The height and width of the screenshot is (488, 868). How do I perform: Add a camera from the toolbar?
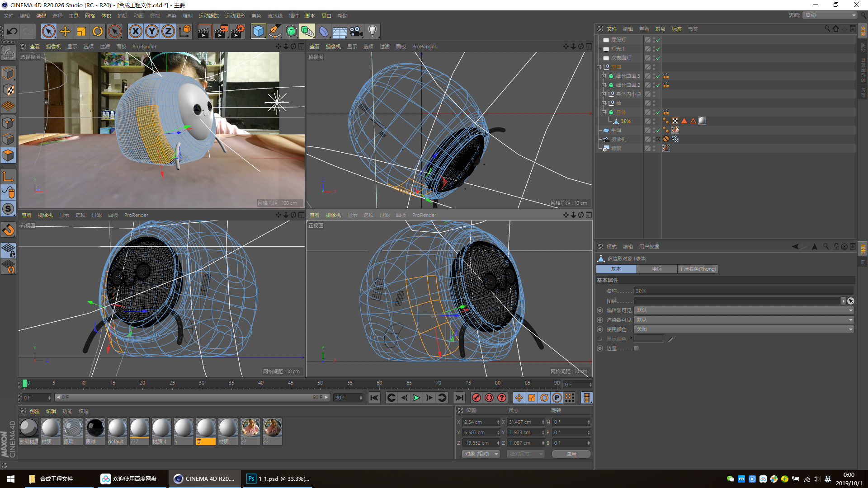coord(356,31)
